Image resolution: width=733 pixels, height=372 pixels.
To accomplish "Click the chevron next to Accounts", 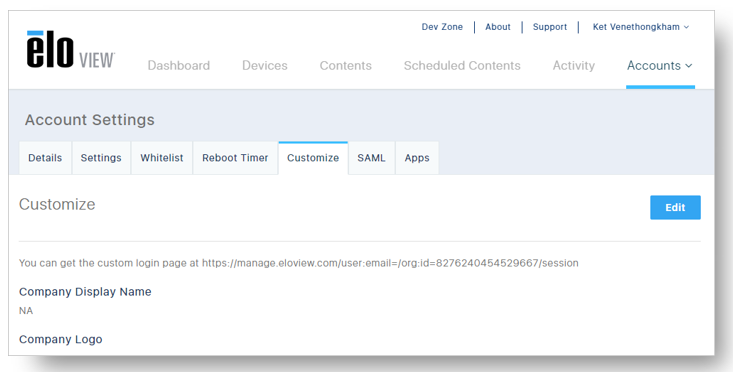I will [x=689, y=66].
